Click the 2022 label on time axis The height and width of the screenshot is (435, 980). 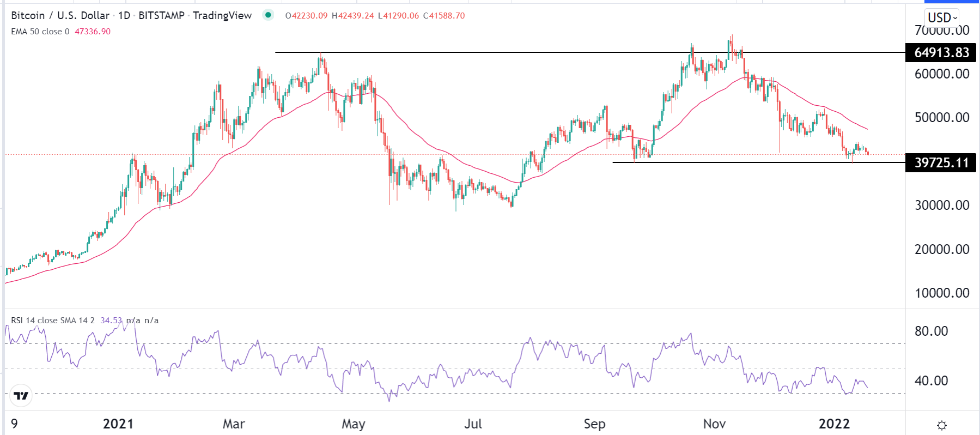834,424
